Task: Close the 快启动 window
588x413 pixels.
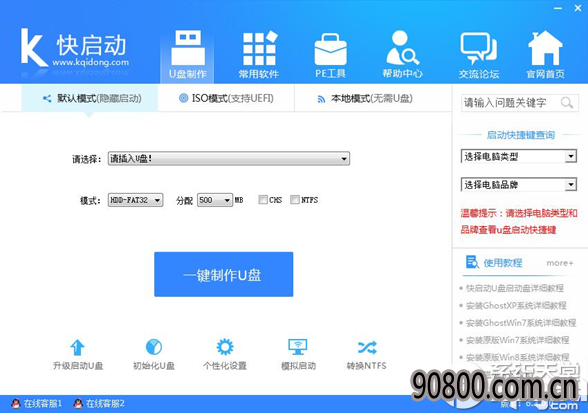Action: pyautogui.click(x=578, y=8)
